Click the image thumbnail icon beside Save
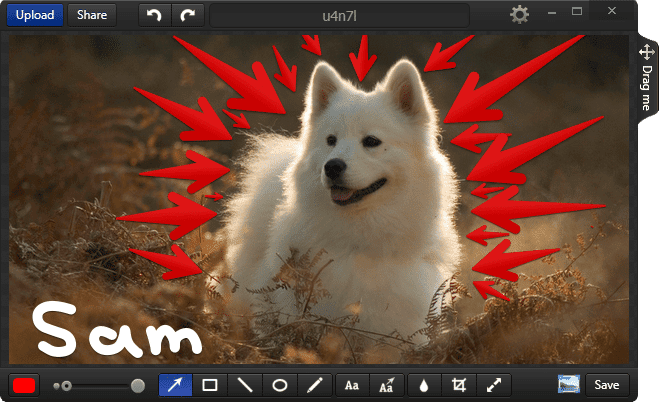Image resolution: width=660 pixels, height=402 pixels. (x=570, y=384)
